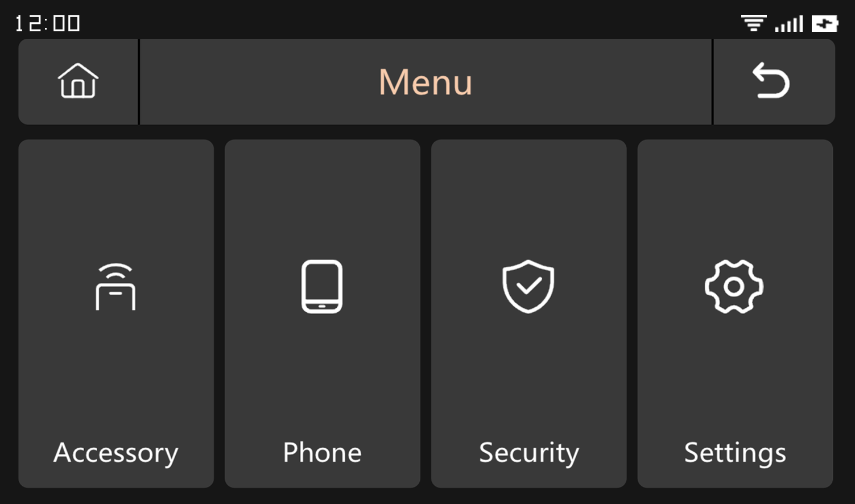Tap the Security tile upper area
The height and width of the screenshot is (504, 855).
529,199
